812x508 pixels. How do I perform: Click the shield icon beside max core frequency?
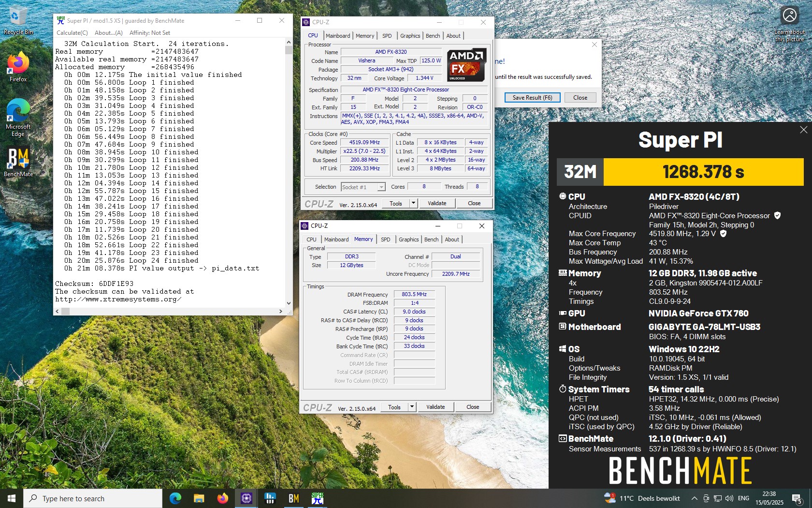(x=723, y=234)
